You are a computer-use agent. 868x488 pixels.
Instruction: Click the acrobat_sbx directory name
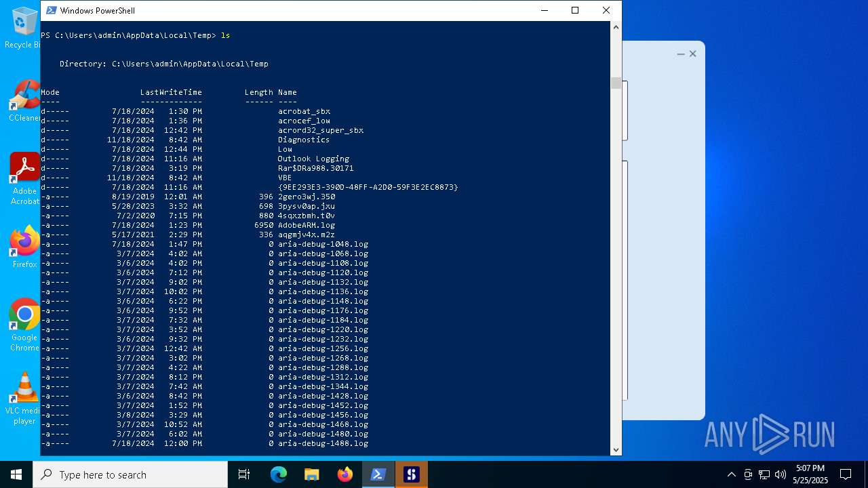[304, 111]
